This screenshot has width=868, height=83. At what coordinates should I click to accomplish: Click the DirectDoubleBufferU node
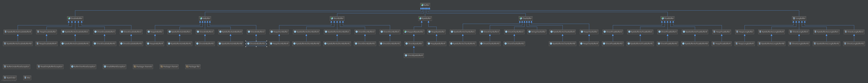(x=131, y=32)
